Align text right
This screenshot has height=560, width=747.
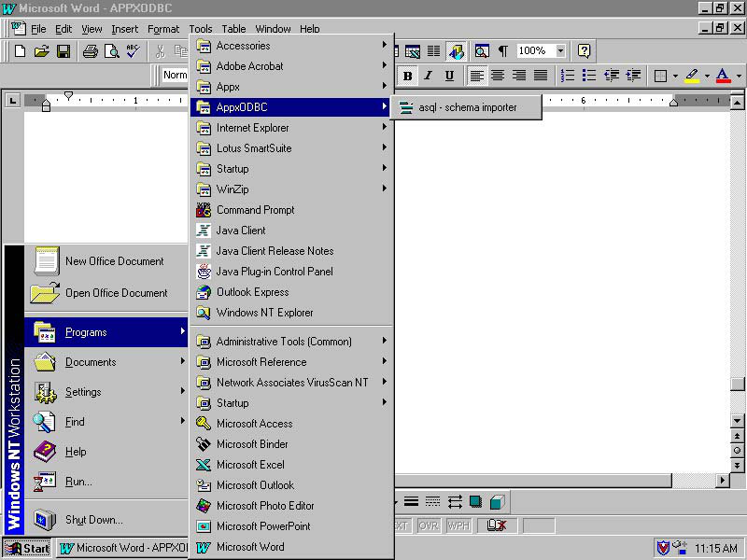(519, 76)
